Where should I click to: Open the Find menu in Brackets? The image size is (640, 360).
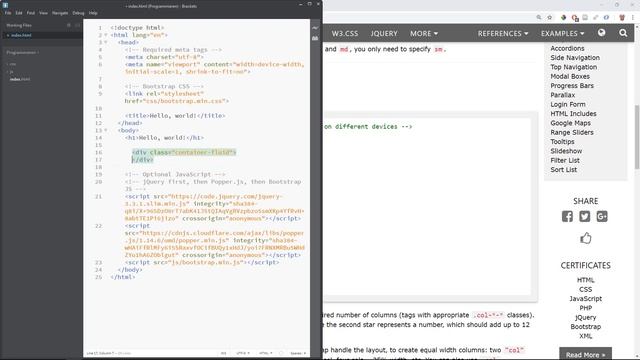[x=31, y=13]
